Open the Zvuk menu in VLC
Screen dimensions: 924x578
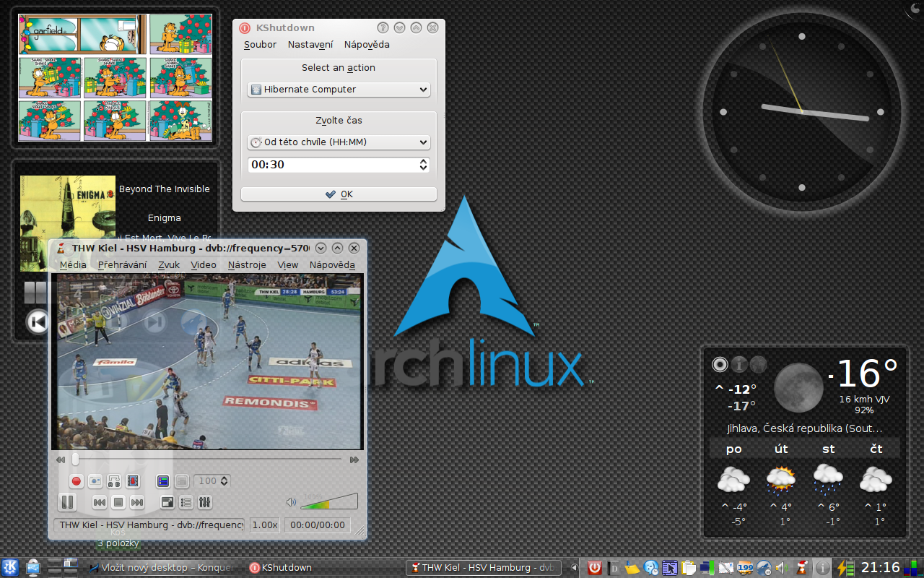169,265
